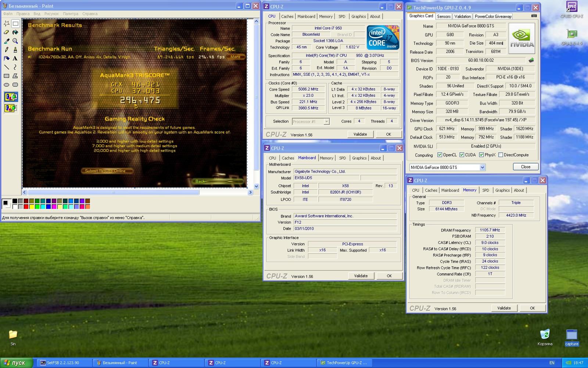The height and width of the screenshot is (368, 588).
Task: Open the SPD tab in the Memory CPU-Z window
Action: tap(485, 190)
